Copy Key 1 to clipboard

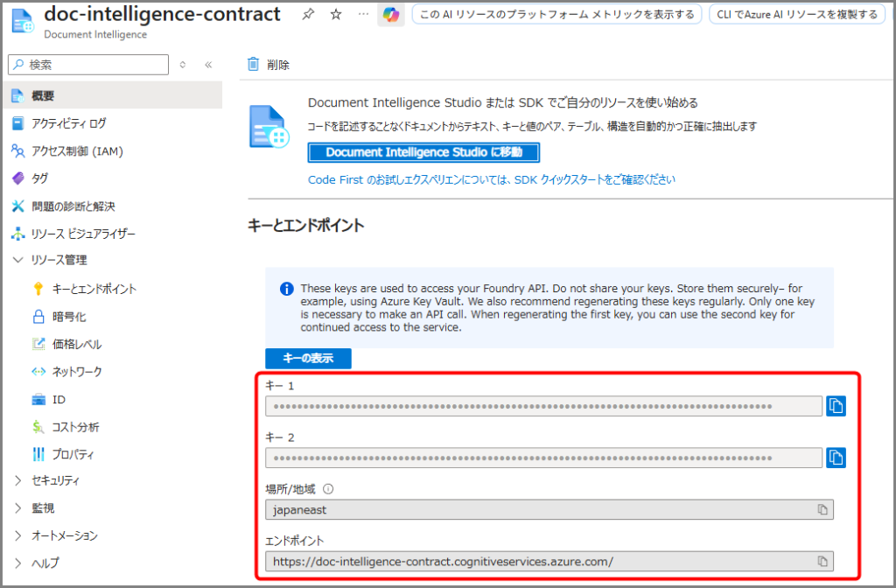(836, 406)
